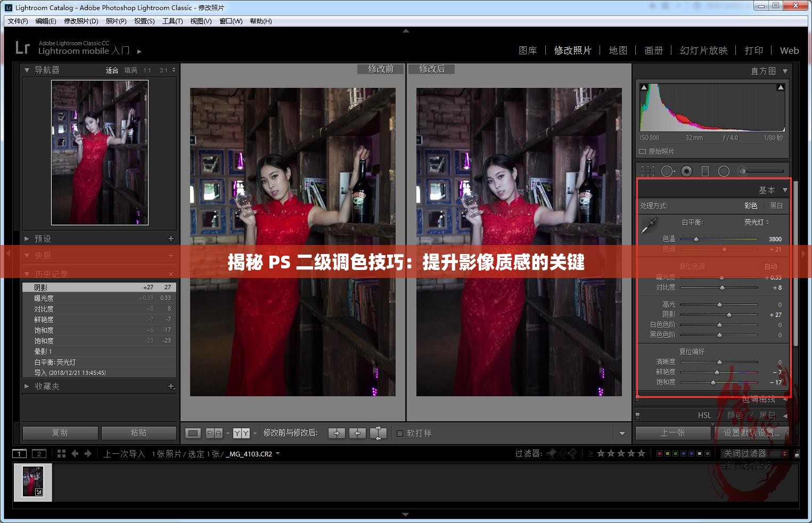Click the 复制 button
The image size is (812, 523).
[x=60, y=433]
